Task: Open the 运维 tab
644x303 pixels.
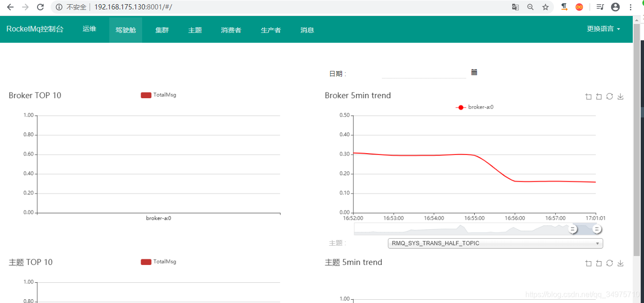Action: (90, 29)
